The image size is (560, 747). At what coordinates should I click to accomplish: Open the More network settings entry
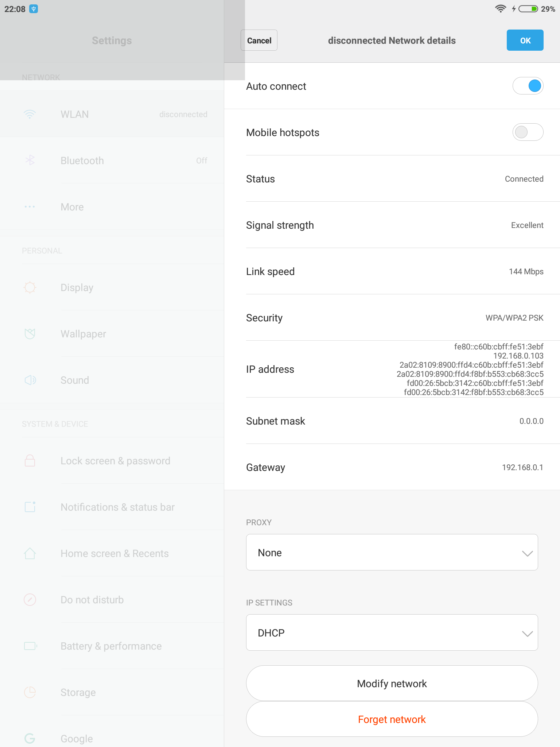click(x=112, y=207)
